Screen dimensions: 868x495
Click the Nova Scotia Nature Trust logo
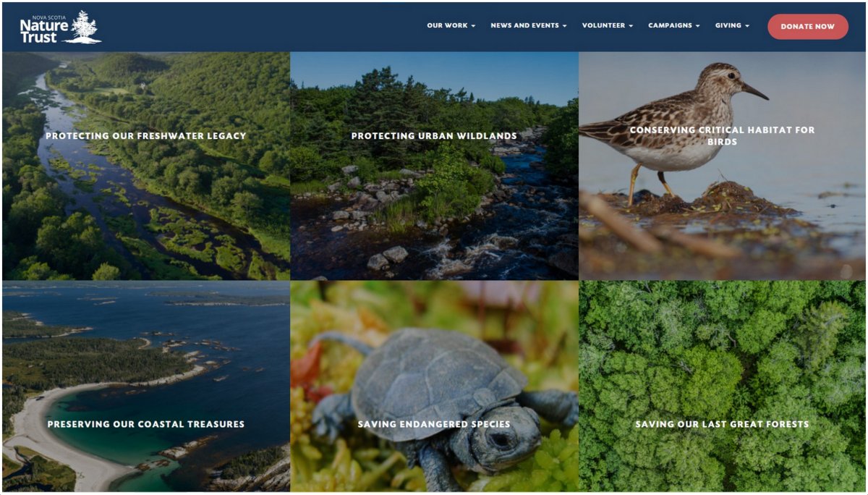(x=61, y=27)
